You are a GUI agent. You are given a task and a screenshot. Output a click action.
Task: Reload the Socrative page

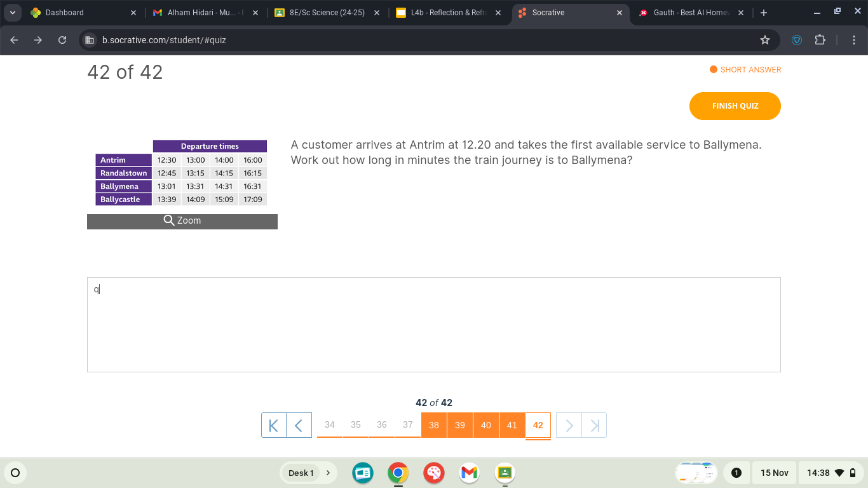62,40
